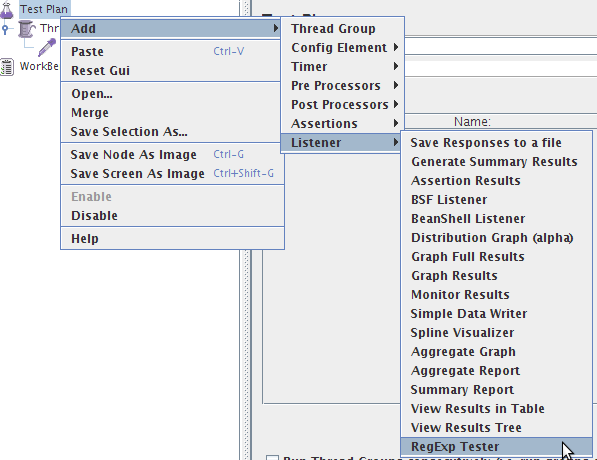This screenshot has width=597, height=460.
Task: Click the pipette sampler icon in tree
Action: point(47,48)
